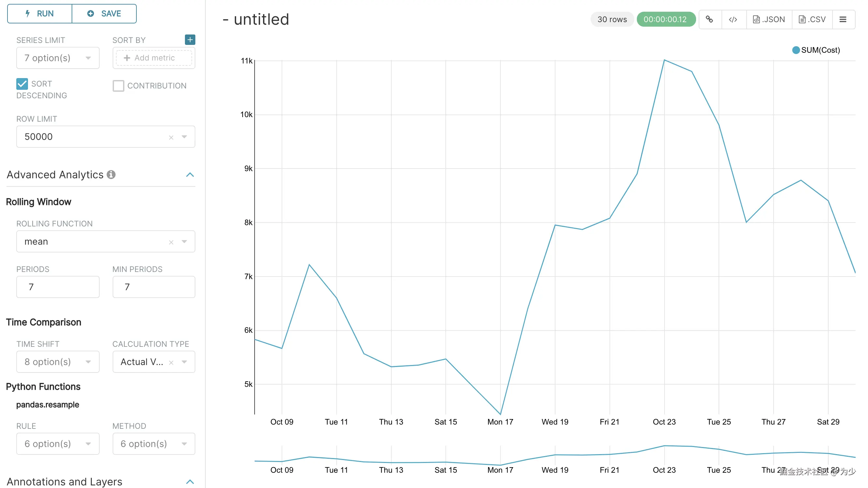Click the Advanced Analytics info icon
Image resolution: width=868 pixels, height=488 pixels.
click(111, 174)
